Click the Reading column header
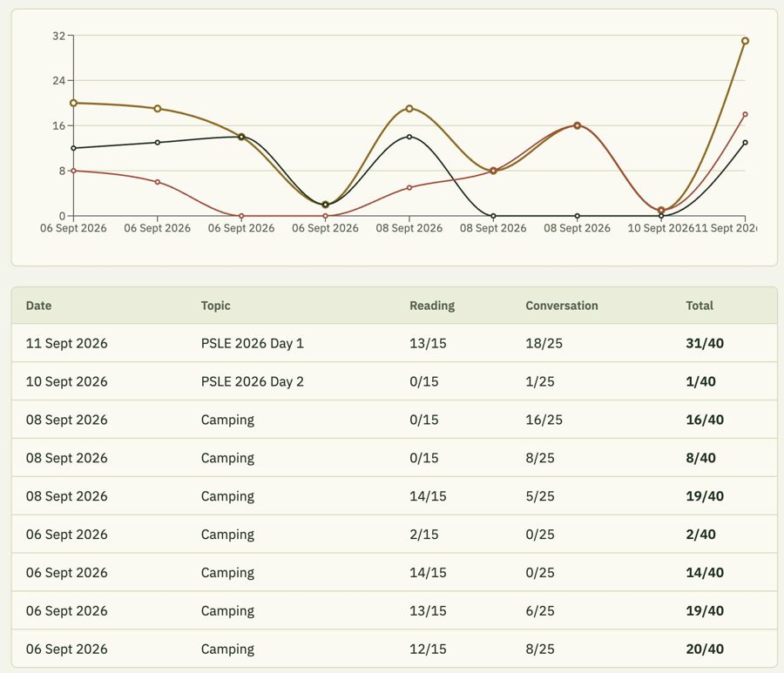The width and height of the screenshot is (784, 673). [x=432, y=306]
